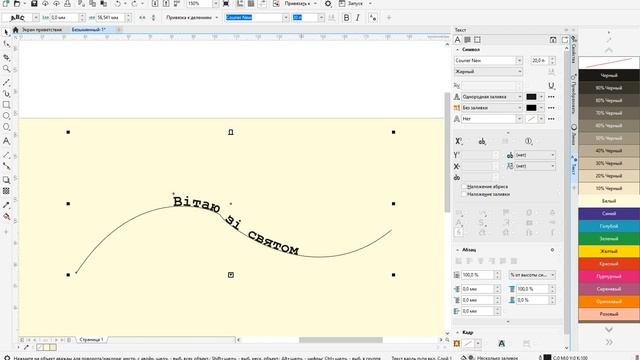
Task: Click the Save floppy disk icon
Action: tap(34, 3)
